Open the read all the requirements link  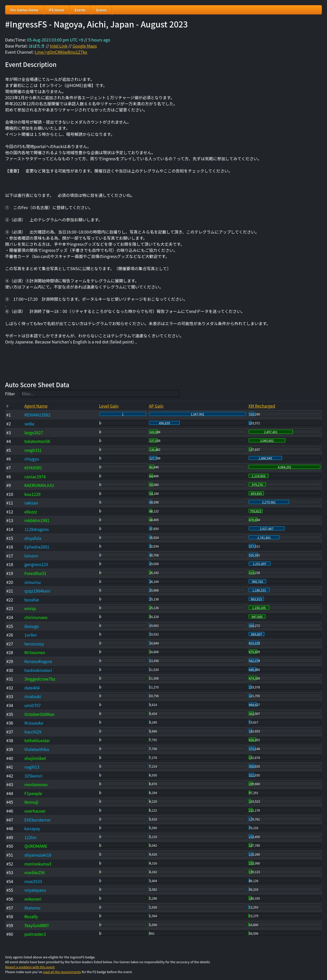[62, 972]
